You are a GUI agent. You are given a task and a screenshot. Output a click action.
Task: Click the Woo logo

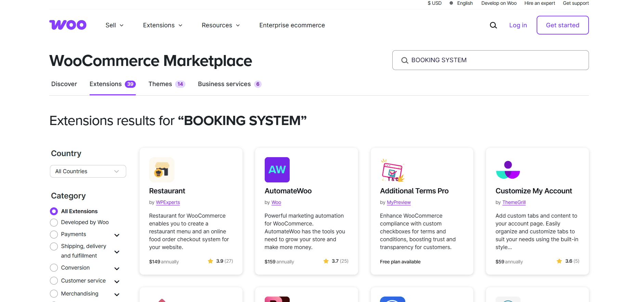(x=68, y=25)
